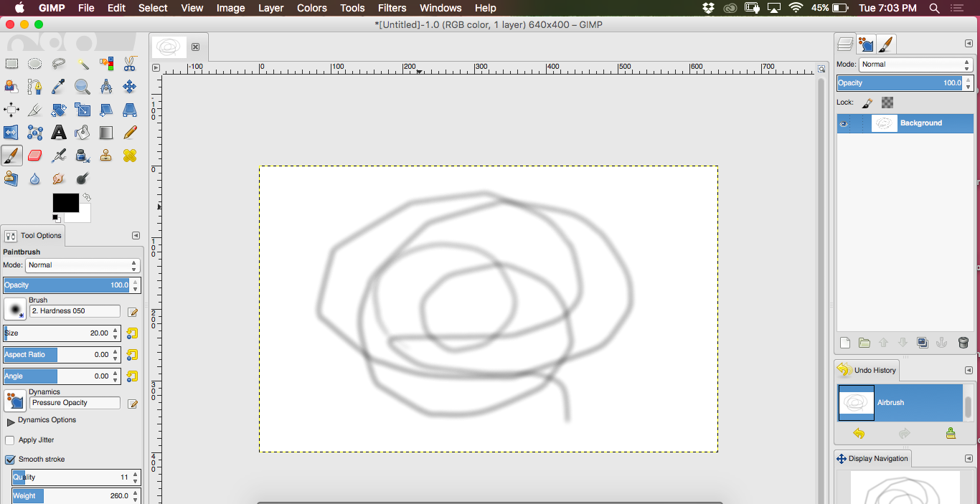
Task: Open the Layers dock configuration menu arrow
Action: pos(969,44)
